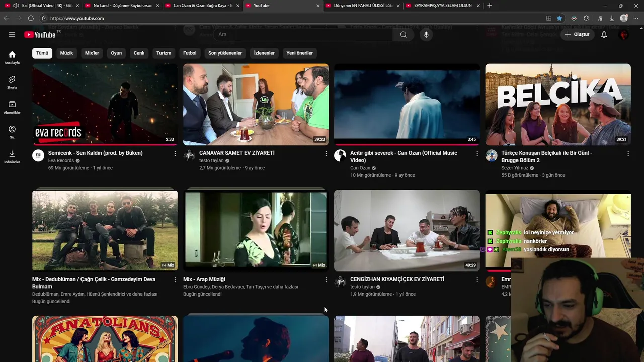
Task: Open browser settings and more menu
Action: (636, 18)
